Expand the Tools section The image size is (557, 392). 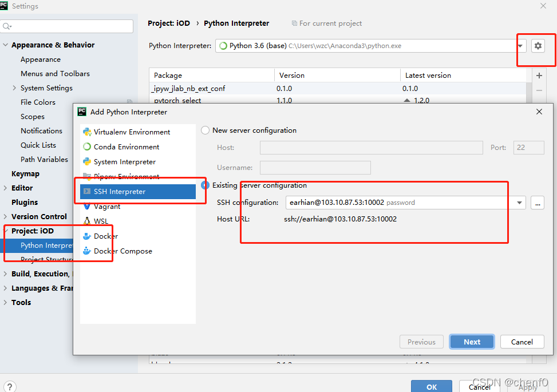coord(5,302)
